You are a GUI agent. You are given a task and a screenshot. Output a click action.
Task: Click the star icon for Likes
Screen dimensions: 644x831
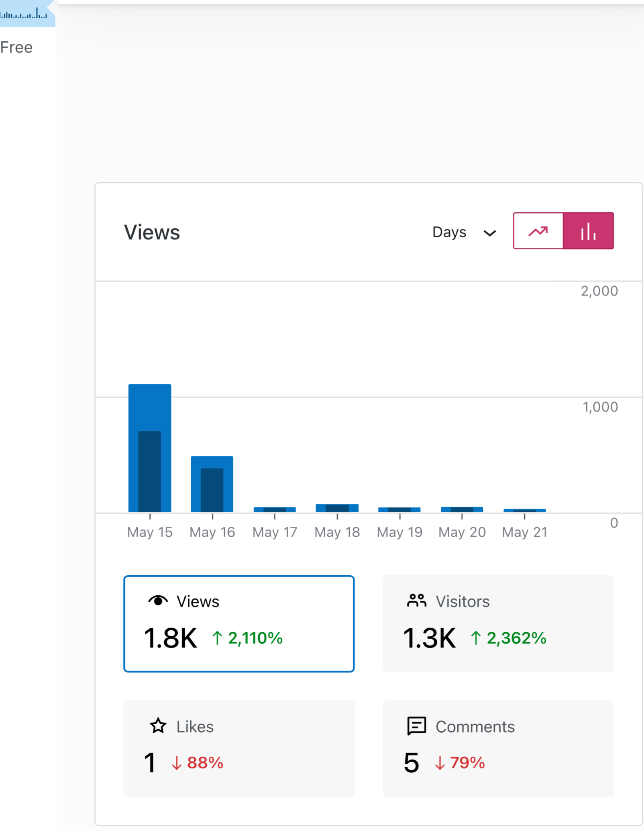point(158,726)
